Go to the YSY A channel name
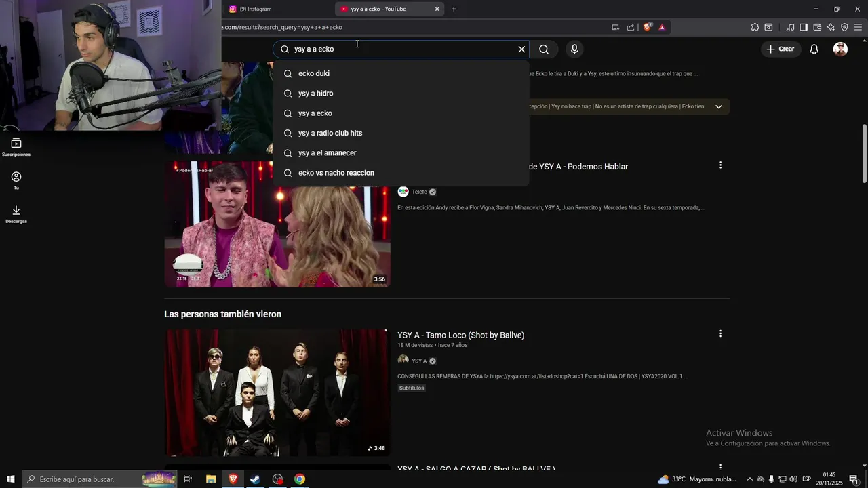Screen dimensions: 868x488 (x=419, y=361)
